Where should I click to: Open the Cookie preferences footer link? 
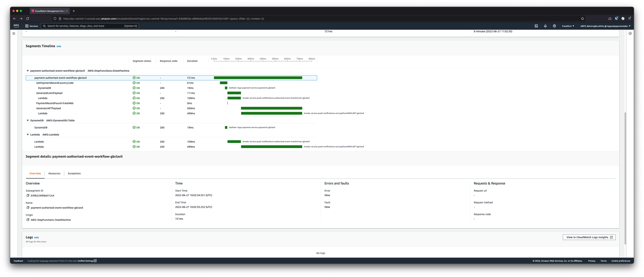[x=621, y=261]
